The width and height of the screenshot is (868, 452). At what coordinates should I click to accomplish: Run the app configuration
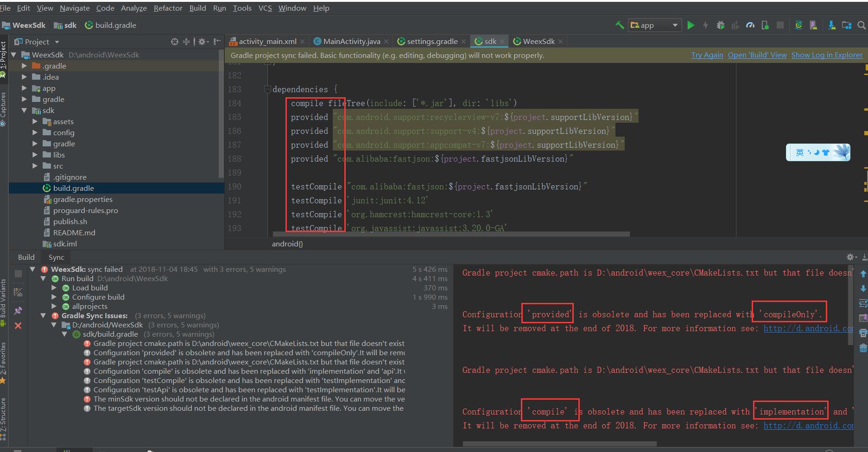click(691, 25)
